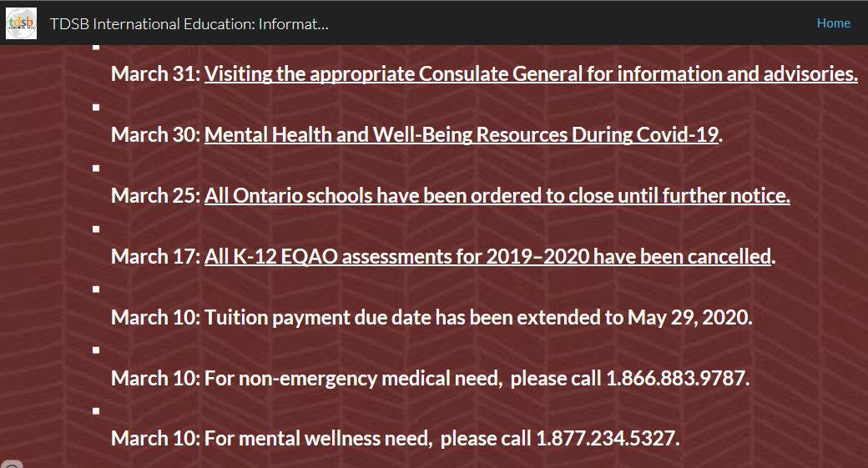
Task: Click the bullet above the March 25 item
Action: click(x=97, y=169)
